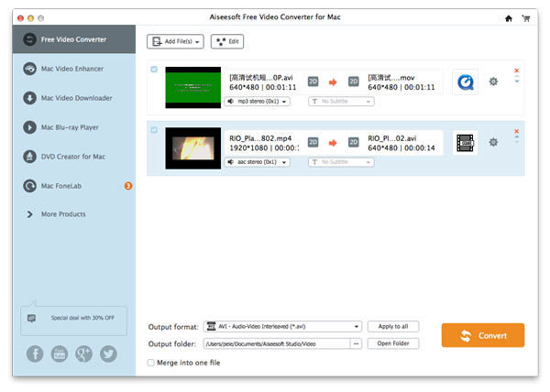Enable Merge into one file

[x=151, y=363]
